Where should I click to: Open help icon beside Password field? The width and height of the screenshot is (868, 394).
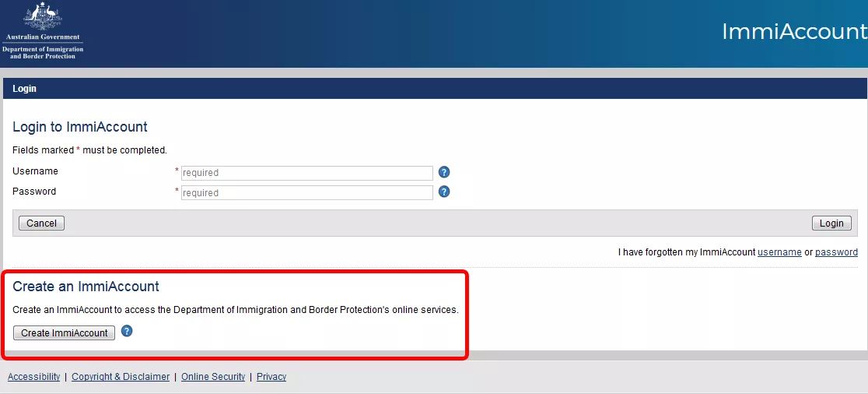point(444,192)
